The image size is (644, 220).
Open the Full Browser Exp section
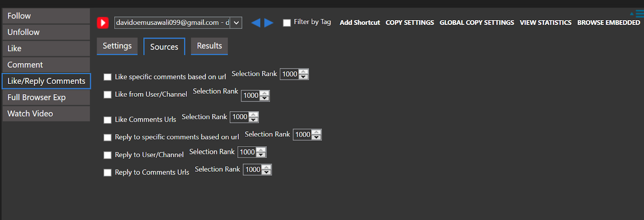tap(46, 98)
